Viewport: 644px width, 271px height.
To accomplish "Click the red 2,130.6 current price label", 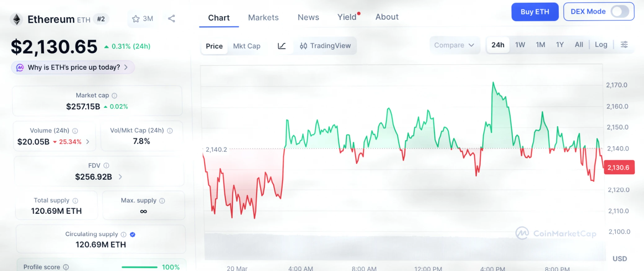I will point(619,168).
